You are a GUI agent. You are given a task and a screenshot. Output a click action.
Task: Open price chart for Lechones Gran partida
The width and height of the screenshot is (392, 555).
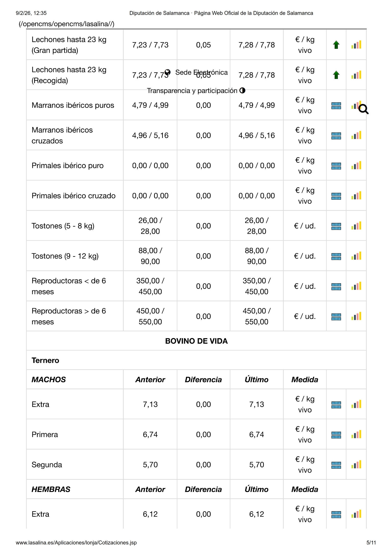(x=356, y=45)
